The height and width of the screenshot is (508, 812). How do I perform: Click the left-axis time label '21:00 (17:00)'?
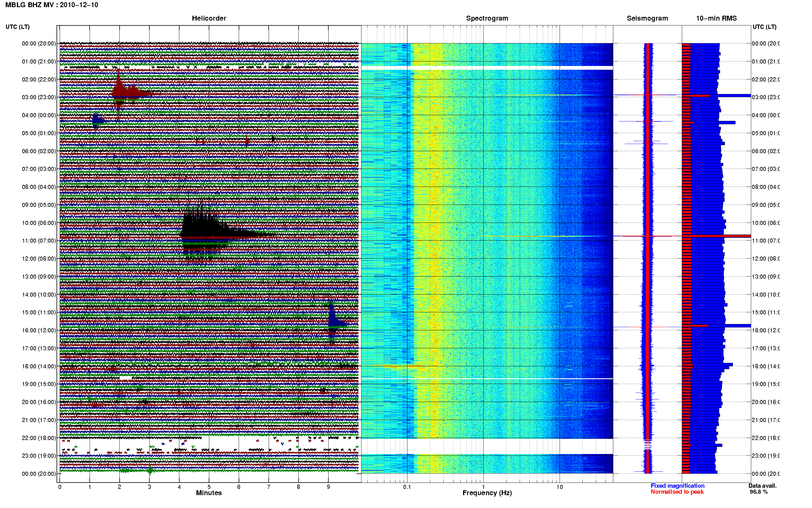tap(39, 420)
